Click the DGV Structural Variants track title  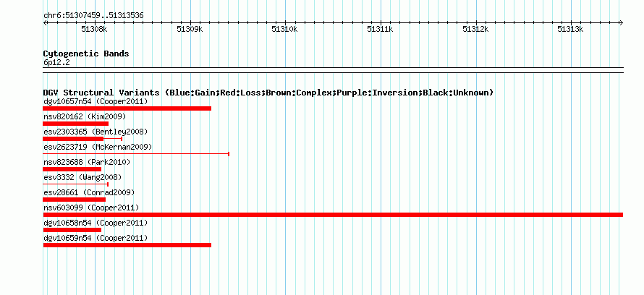(268, 93)
